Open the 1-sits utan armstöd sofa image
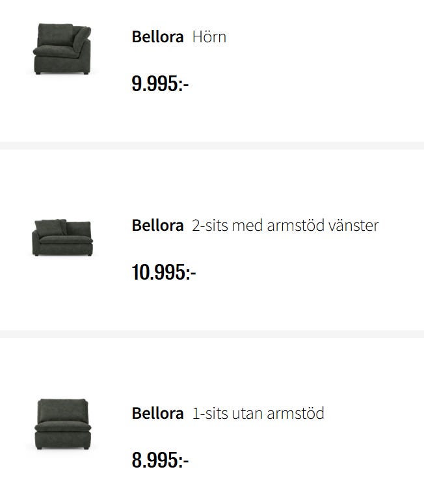This screenshot has height=504, width=424. [x=62, y=424]
